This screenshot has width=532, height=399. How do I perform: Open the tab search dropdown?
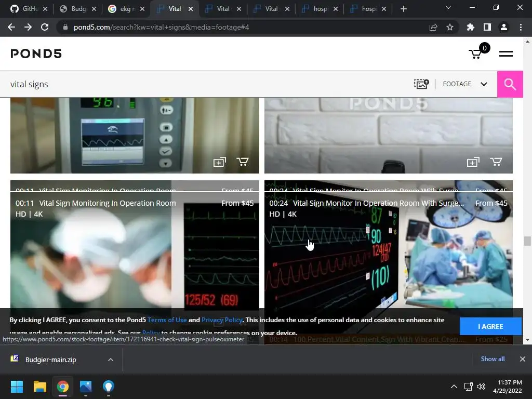pos(448,7)
